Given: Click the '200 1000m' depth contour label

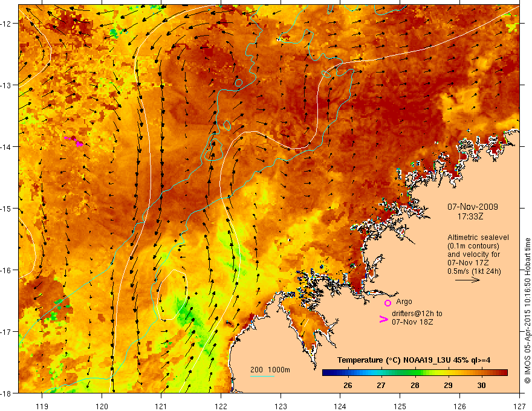Looking at the screenshot, I should 270,370.
